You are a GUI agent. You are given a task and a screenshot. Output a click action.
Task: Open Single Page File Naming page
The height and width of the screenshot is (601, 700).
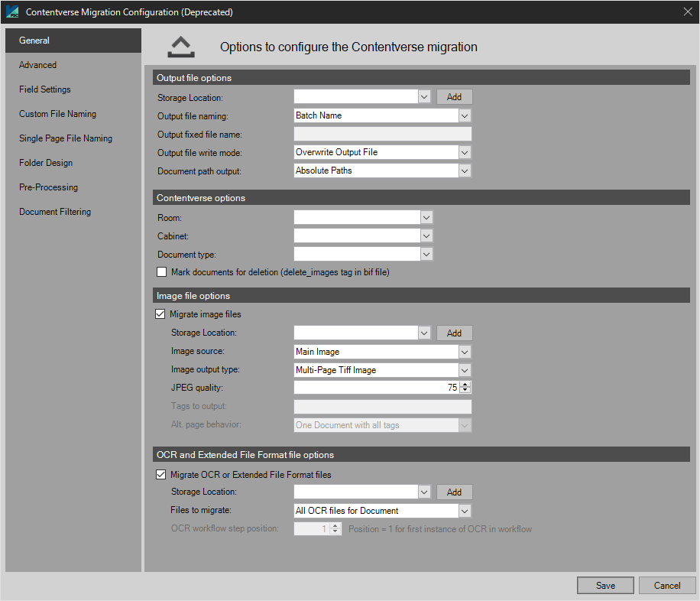pos(73,138)
